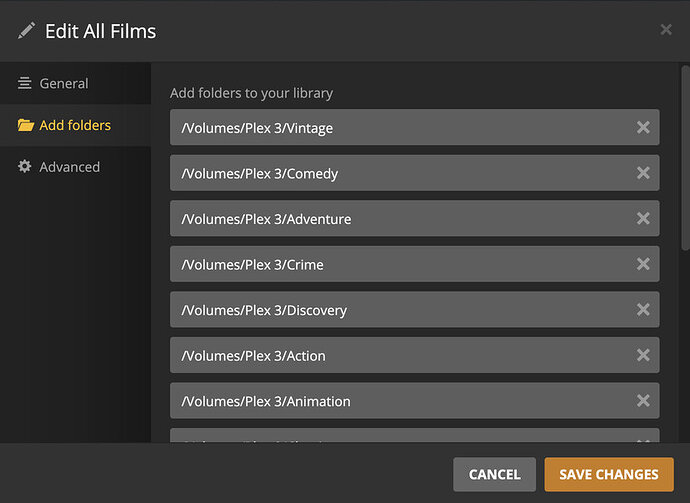This screenshot has height=503, width=690.
Task: Remove the Action folder entry
Action: click(643, 355)
